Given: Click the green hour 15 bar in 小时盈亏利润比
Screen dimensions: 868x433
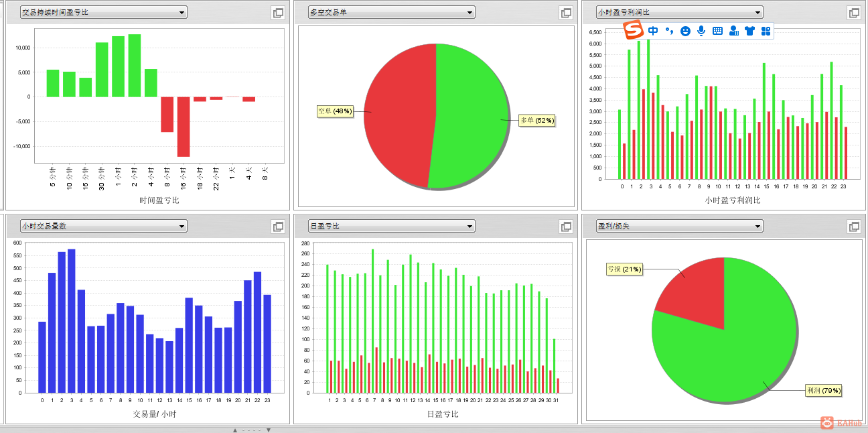Looking at the screenshot, I should tap(764, 121).
